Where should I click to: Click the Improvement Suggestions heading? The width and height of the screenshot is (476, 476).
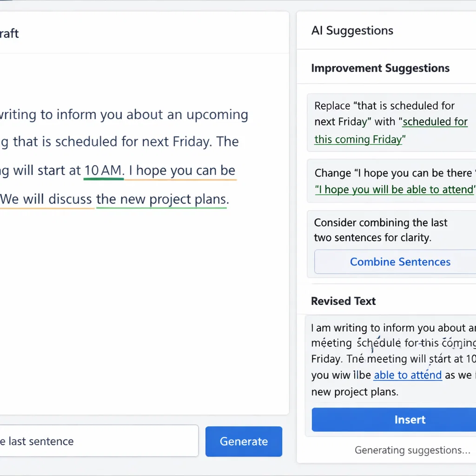(x=380, y=68)
